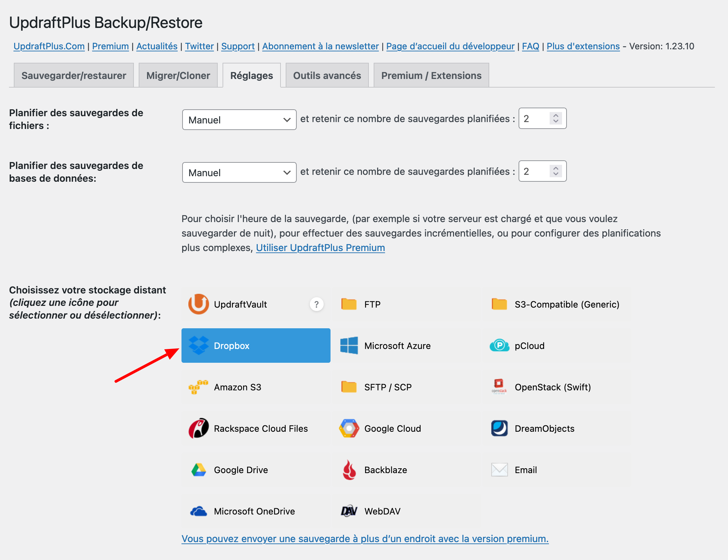Viewport: 728px width, 560px height.
Task: Open the file backup schedule dropdown
Action: [239, 120]
